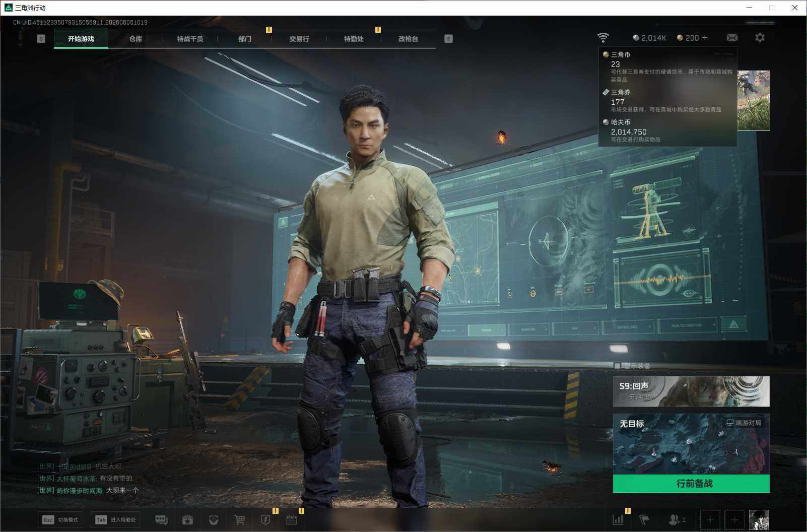Open the flags icon in bottom bar
This screenshot has height=532, width=807.
coord(644,520)
